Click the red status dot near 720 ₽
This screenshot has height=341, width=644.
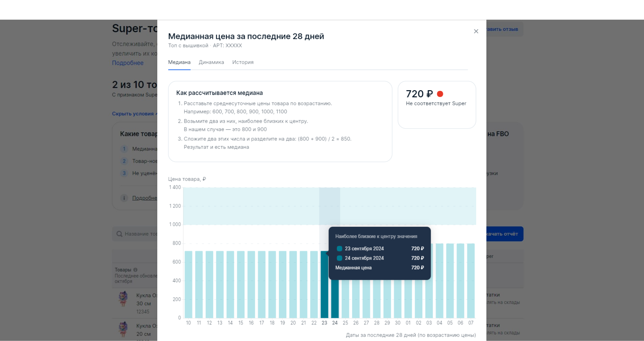440,94
